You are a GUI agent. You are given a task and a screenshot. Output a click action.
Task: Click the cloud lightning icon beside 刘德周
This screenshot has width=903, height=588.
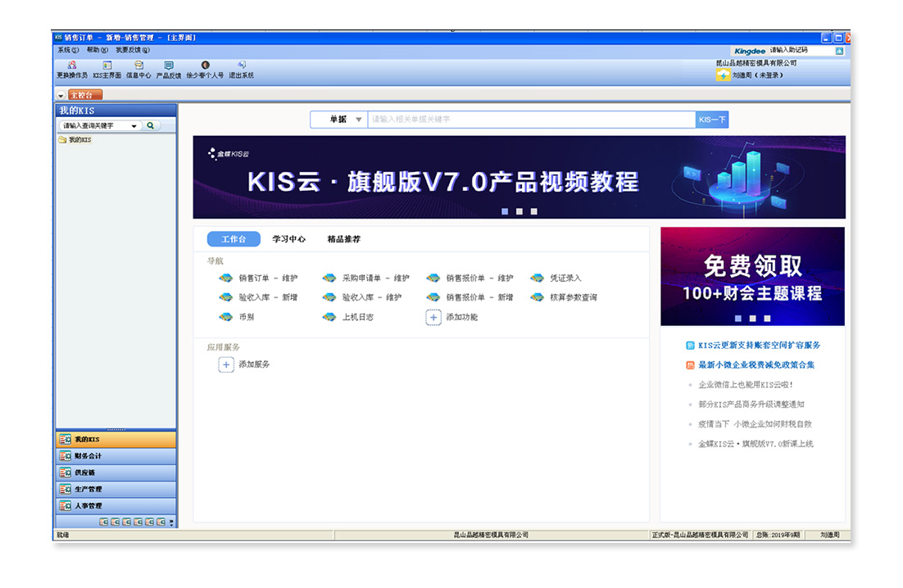723,75
